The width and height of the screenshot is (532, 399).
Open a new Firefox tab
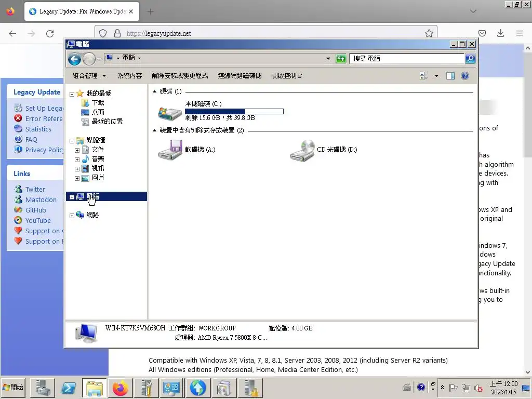(150, 11)
